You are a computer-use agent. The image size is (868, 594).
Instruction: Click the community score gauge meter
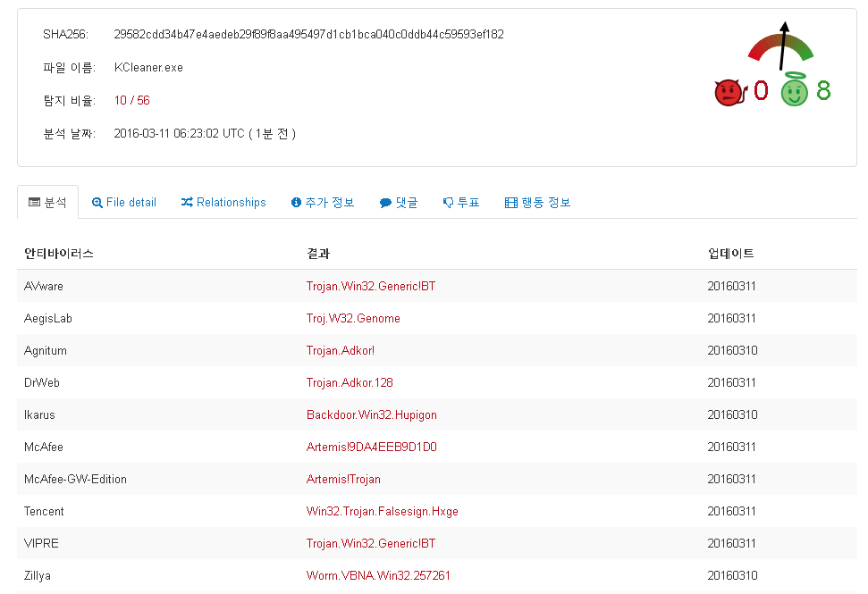pyautogui.click(x=781, y=49)
